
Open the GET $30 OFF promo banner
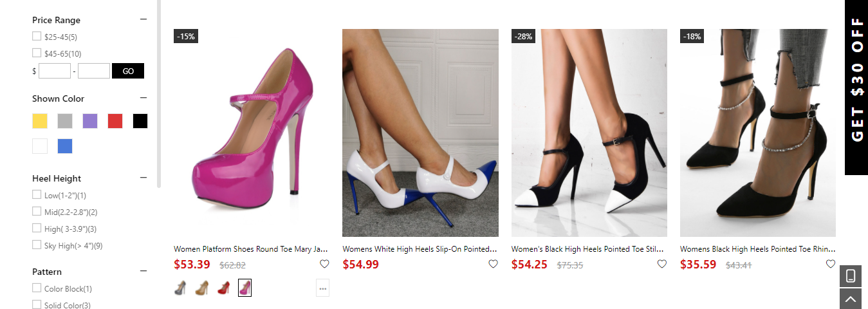pos(856,87)
